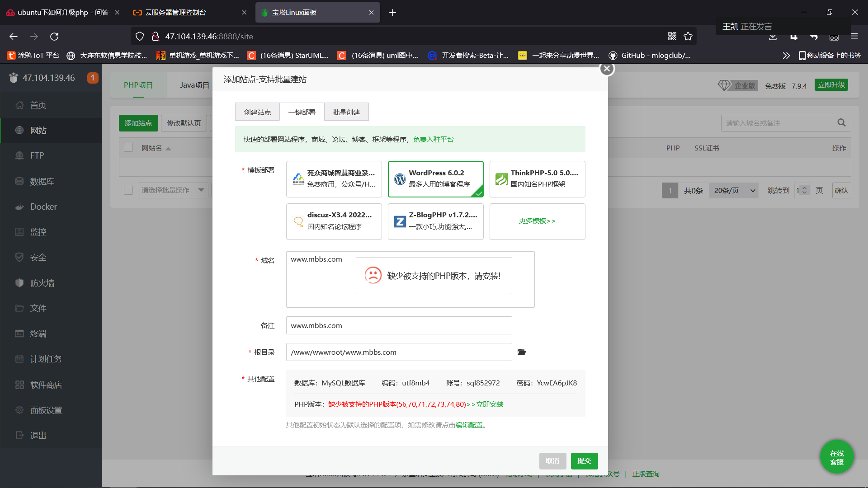Switch to the Java项目 tab
This screenshot has height=488, width=868.
tap(195, 85)
